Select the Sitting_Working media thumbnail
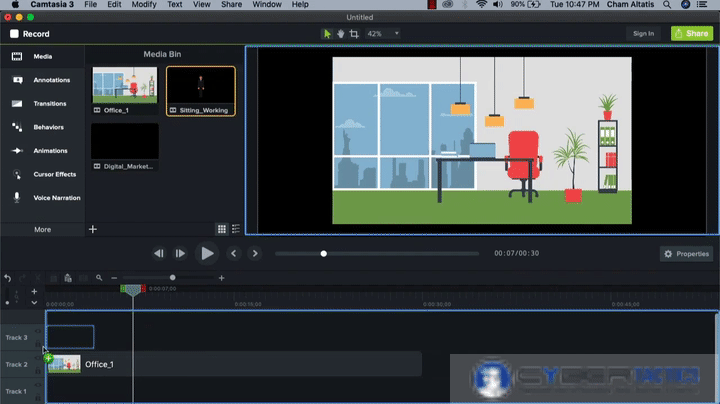 pyautogui.click(x=200, y=89)
